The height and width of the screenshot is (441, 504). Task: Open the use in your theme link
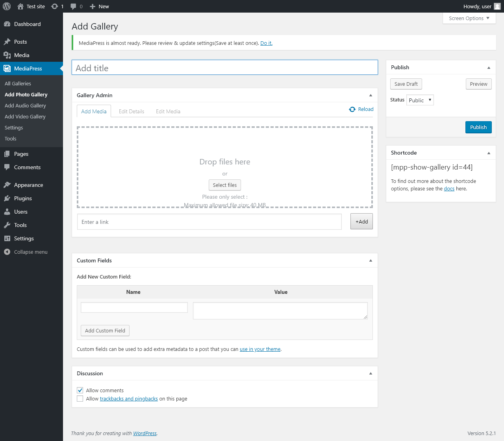260,349
